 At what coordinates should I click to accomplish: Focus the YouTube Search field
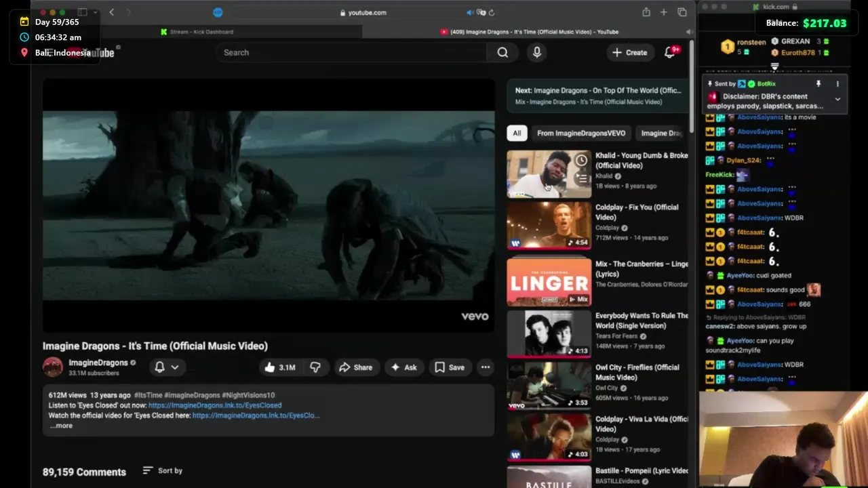(x=351, y=52)
